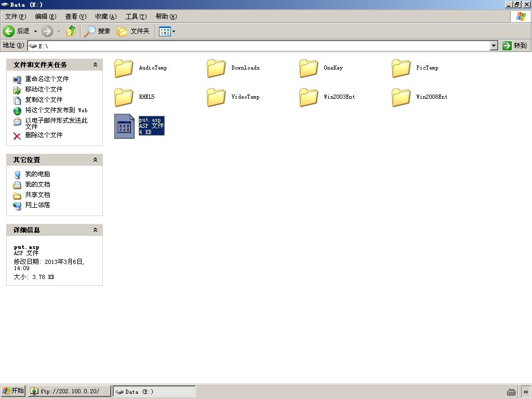Click the red X delete icon
Viewport: 532px width, 399px height.
17,136
